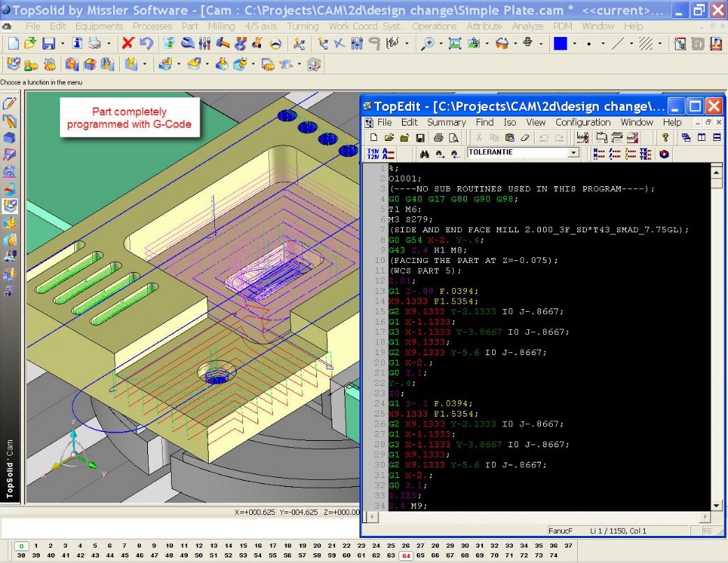728x563 pixels.
Task: Click the yellow question mark help icon
Action: 665,137
